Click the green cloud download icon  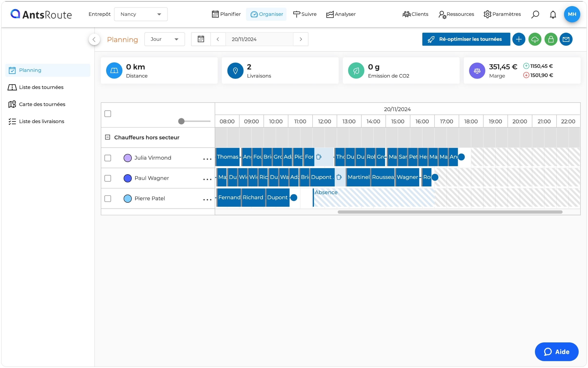pyautogui.click(x=535, y=39)
